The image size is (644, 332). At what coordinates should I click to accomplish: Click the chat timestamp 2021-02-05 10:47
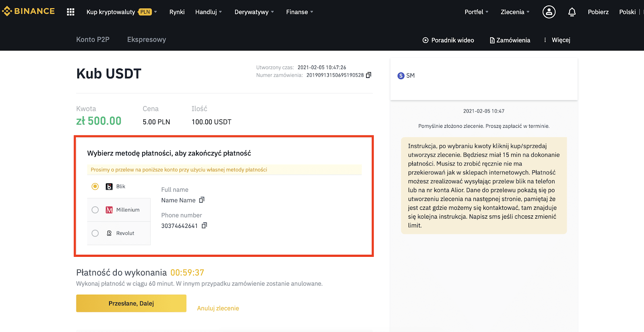point(484,111)
